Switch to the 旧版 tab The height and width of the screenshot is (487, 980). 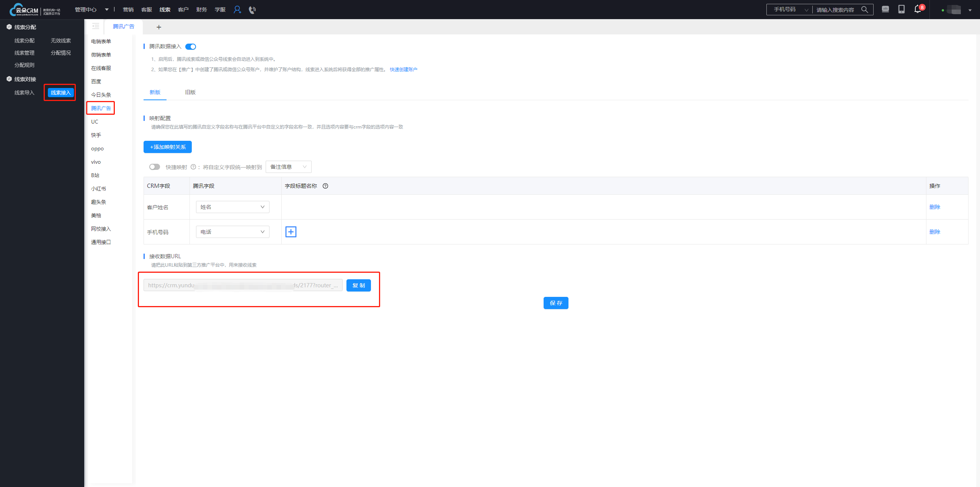point(190,92)
